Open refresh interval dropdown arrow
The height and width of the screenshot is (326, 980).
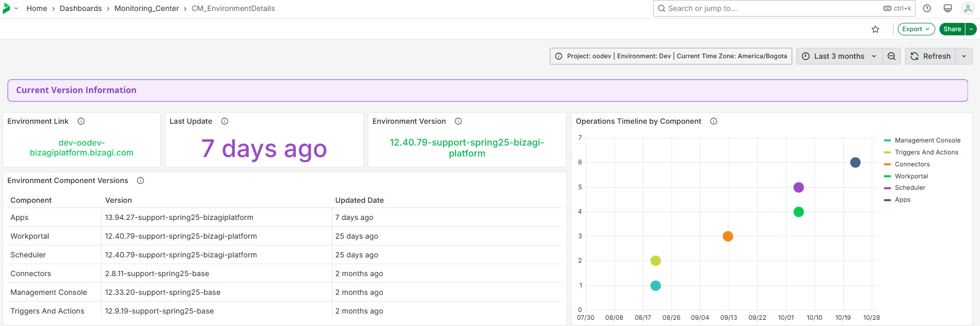coord(964,56)
